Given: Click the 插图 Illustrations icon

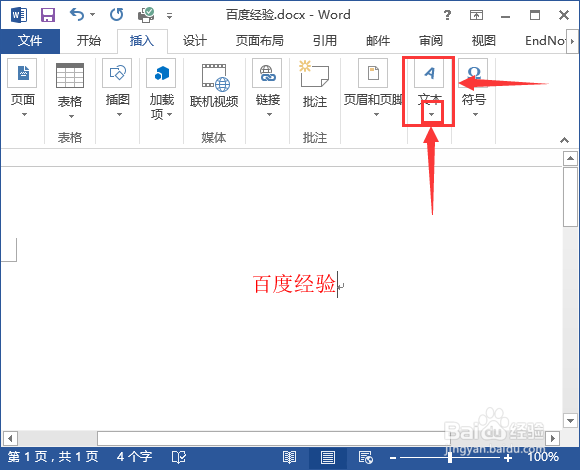Looking at the screenshot, I should (x=117, y=73).
